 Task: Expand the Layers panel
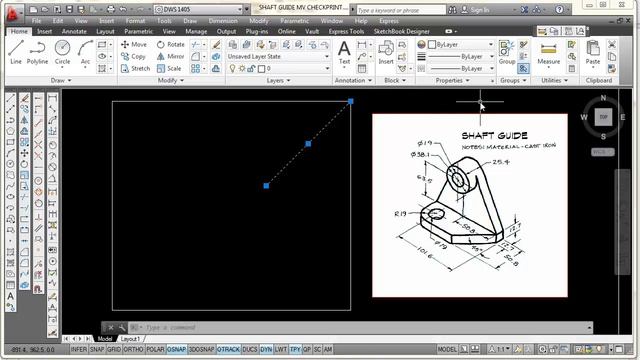(x=278, y=80)
